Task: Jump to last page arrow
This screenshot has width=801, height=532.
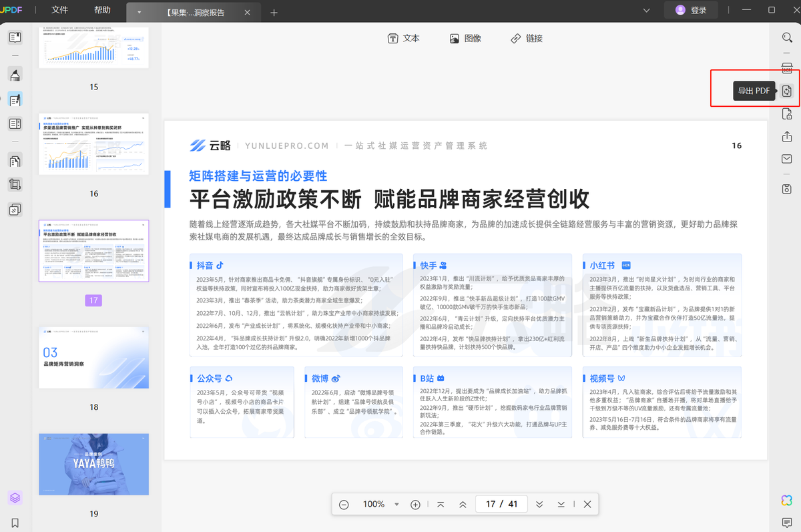Action: 561,505
